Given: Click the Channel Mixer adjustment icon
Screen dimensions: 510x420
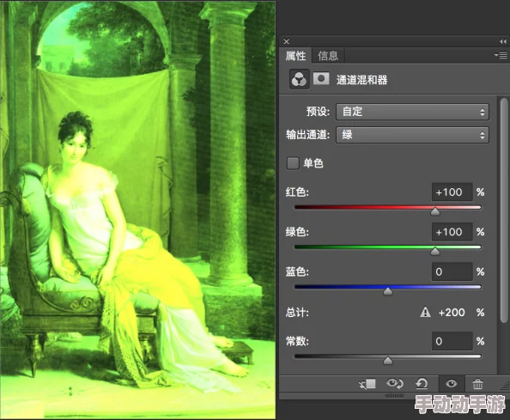Looking at the screenshot, I should coord(299,79).
